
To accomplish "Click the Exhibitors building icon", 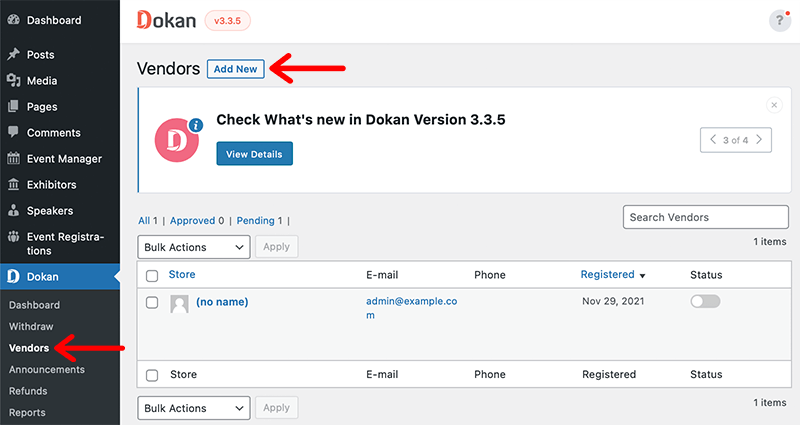I will 14,184.
